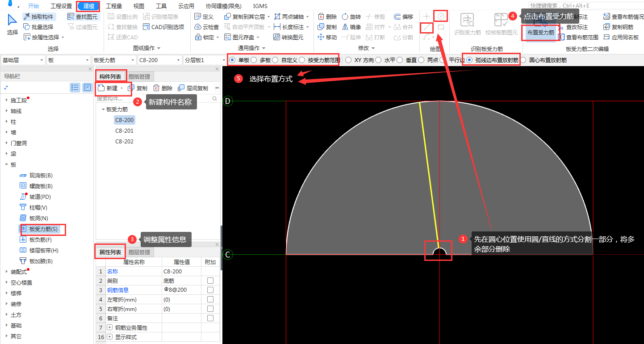The image size is (644, 344).
Task: Expand the 施工段 tree node
Action: click(x=7, y=100)
